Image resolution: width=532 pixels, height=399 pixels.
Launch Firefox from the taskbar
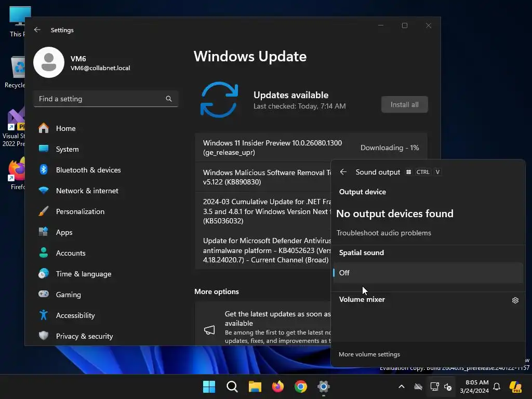[278, 387]
